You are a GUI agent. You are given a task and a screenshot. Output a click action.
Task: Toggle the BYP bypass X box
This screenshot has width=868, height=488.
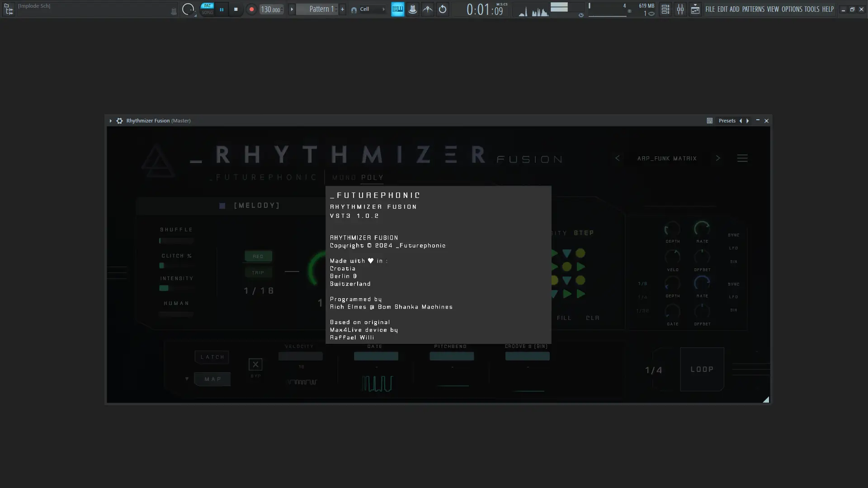(x=255, y=364)
